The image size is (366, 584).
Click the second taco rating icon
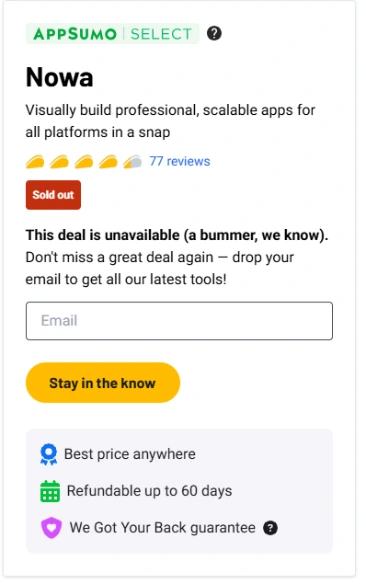coord(59,162)
